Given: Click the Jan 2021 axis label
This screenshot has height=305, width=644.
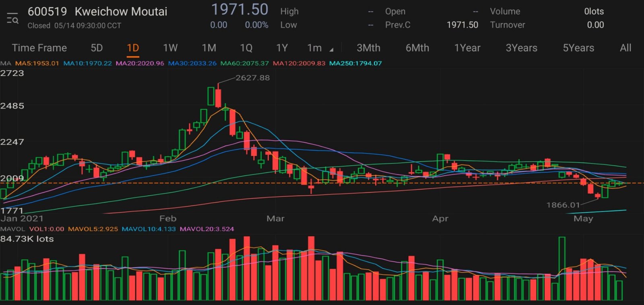Looking at the screenshot, I should 22,219.
